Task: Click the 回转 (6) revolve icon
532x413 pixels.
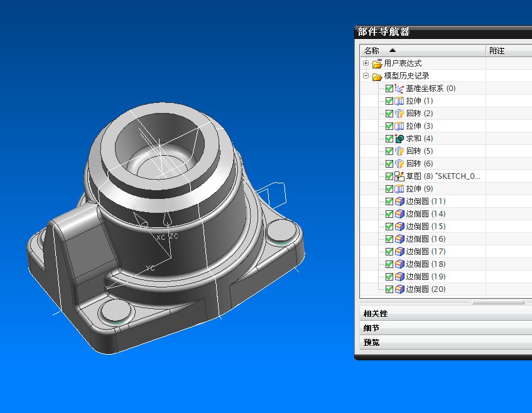Action: (x=399, y=164)
